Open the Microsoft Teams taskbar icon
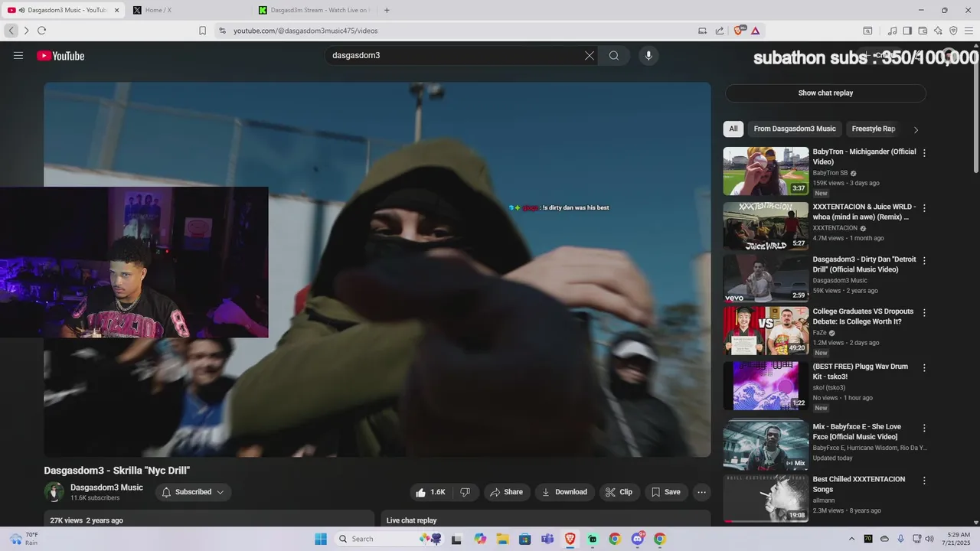 point(547,539)
